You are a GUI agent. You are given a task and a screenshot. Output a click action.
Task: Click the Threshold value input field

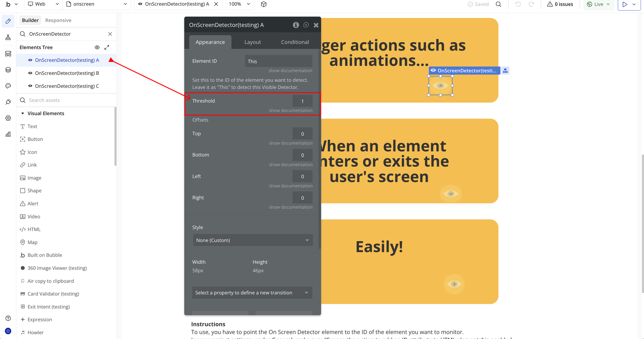coord(302,101)
